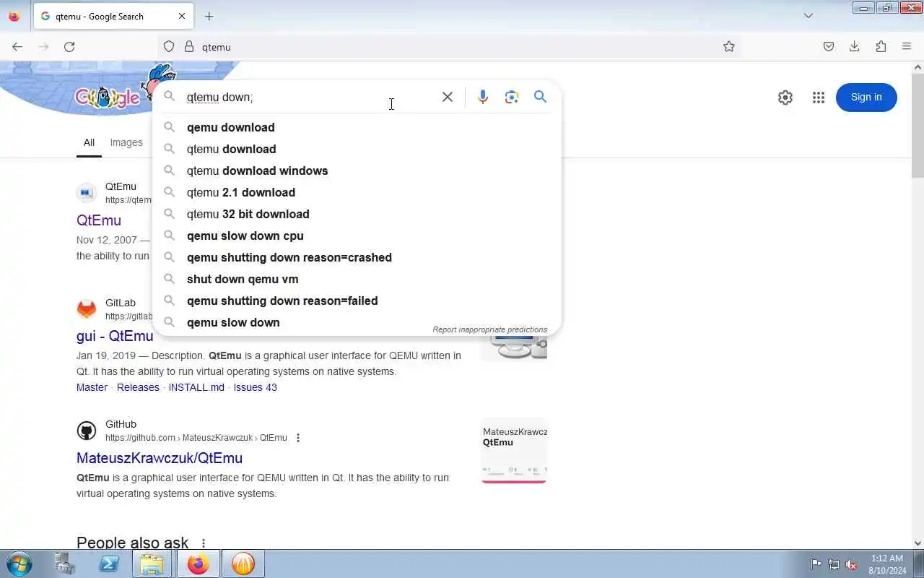
Task: Click the Firefox taskbar button
Action: (x=198, y=564)
